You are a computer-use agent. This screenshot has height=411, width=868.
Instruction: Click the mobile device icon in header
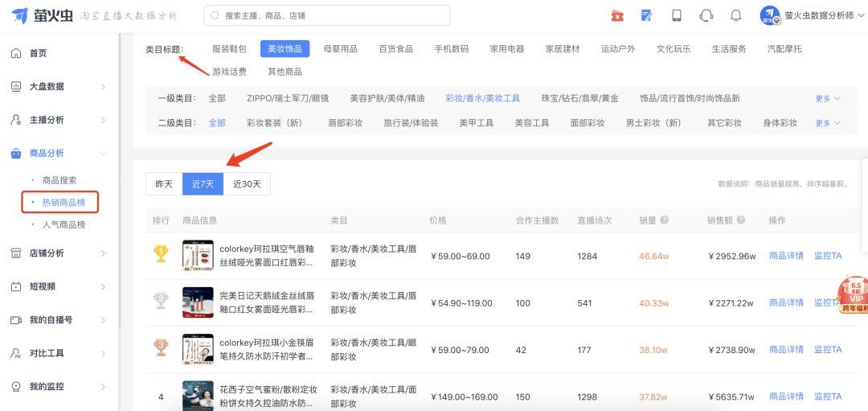[677, 15]
